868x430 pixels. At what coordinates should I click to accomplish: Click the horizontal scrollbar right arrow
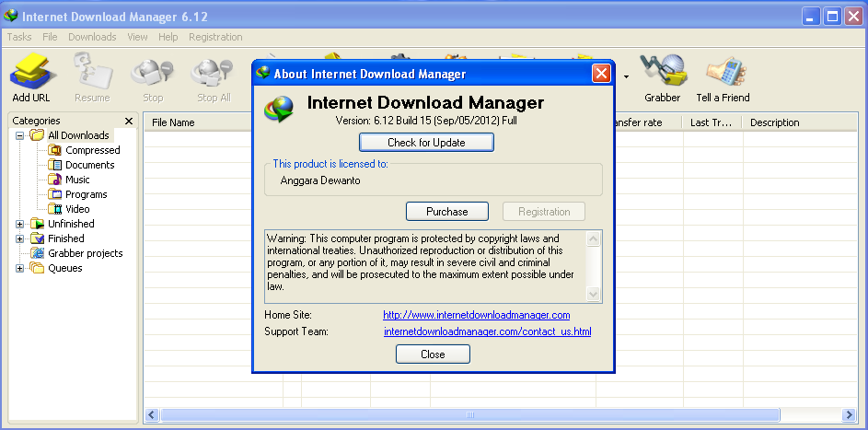click(x=849, y=414)
